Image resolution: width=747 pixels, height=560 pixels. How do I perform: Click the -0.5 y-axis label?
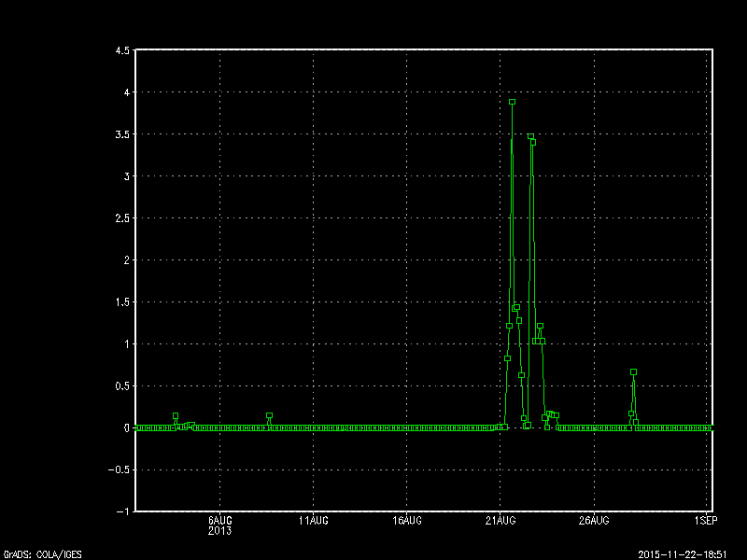[120, 469]
